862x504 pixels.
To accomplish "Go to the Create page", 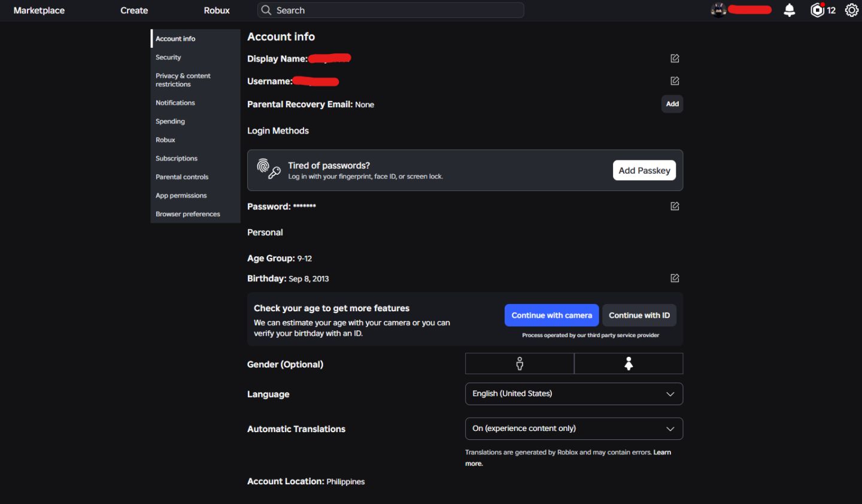I will (134, 10).
